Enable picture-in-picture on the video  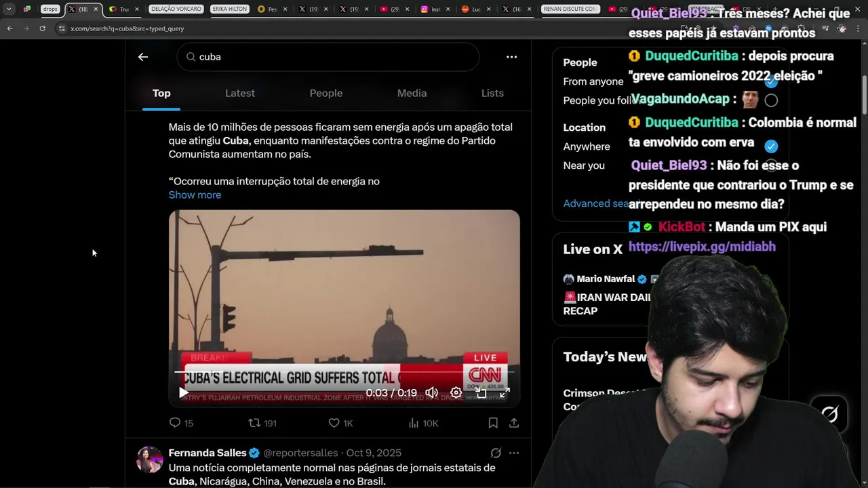pos(481,392)
